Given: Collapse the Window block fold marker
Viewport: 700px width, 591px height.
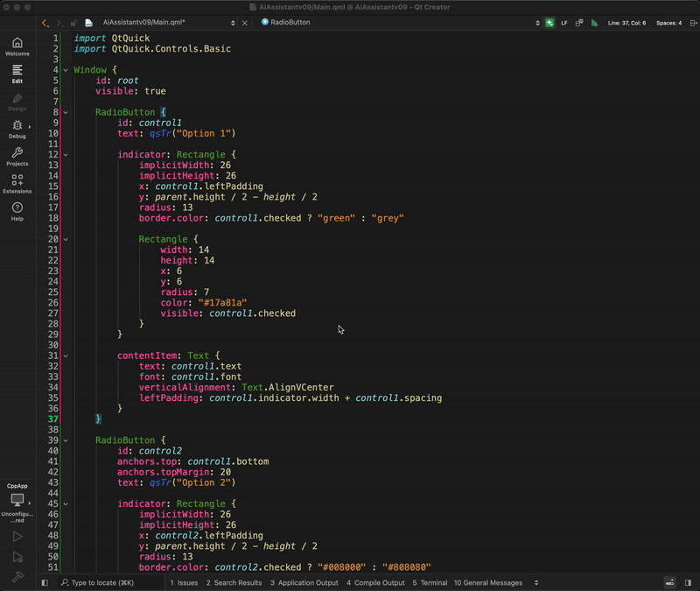Looking at the screenshot, I should pos(66,70).
